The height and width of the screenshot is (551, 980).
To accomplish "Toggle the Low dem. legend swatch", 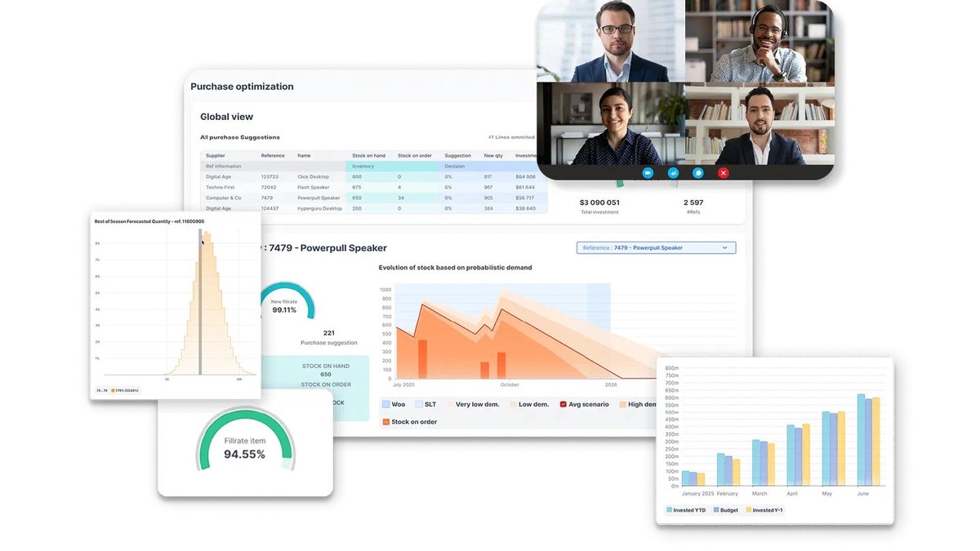I will point(514,404).
